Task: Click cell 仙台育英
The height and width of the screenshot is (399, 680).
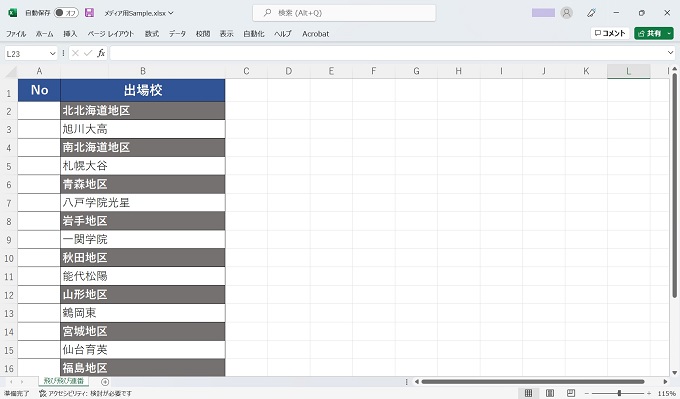Action: [x=143, y=350]
